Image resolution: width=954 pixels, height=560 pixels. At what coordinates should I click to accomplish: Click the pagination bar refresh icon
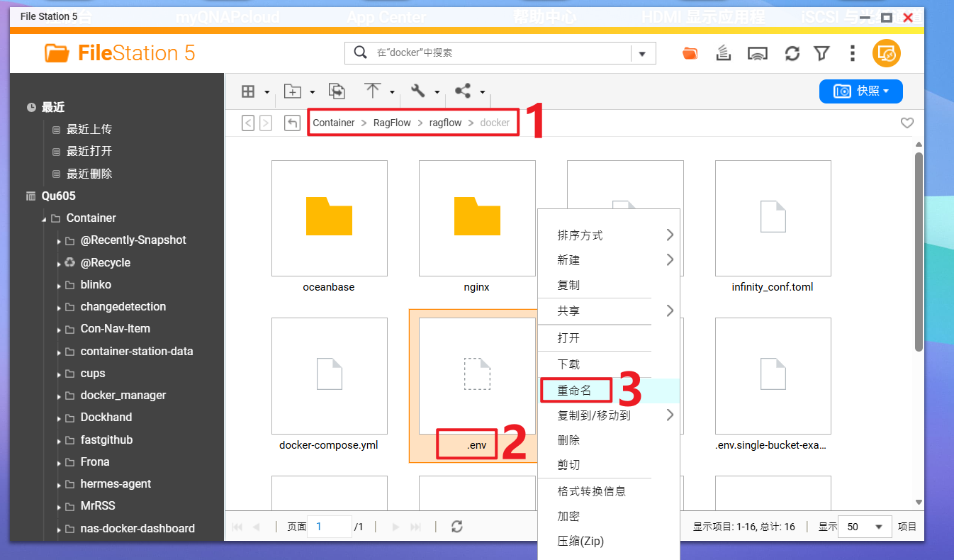point(457,527)
